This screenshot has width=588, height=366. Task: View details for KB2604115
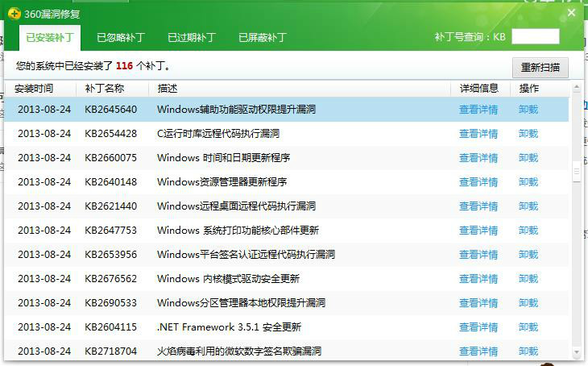(x=478, y=327)
